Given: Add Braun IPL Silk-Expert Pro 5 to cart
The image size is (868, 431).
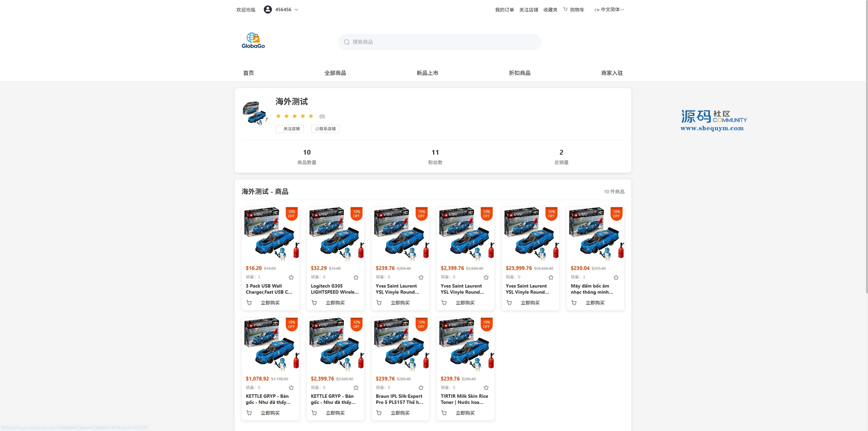Looking at the screenshot, I should pyautogui.click(x=379, y=413).
